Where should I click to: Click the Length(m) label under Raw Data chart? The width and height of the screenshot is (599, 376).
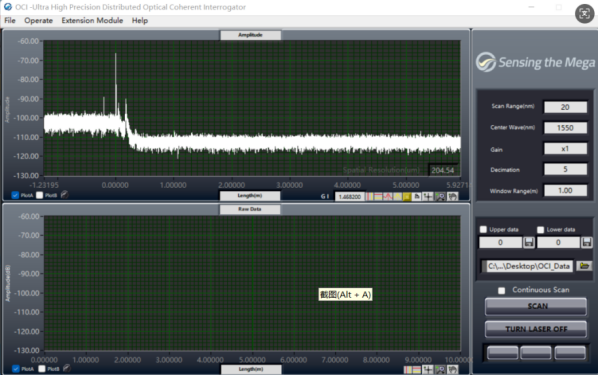(x=251, y=369)
